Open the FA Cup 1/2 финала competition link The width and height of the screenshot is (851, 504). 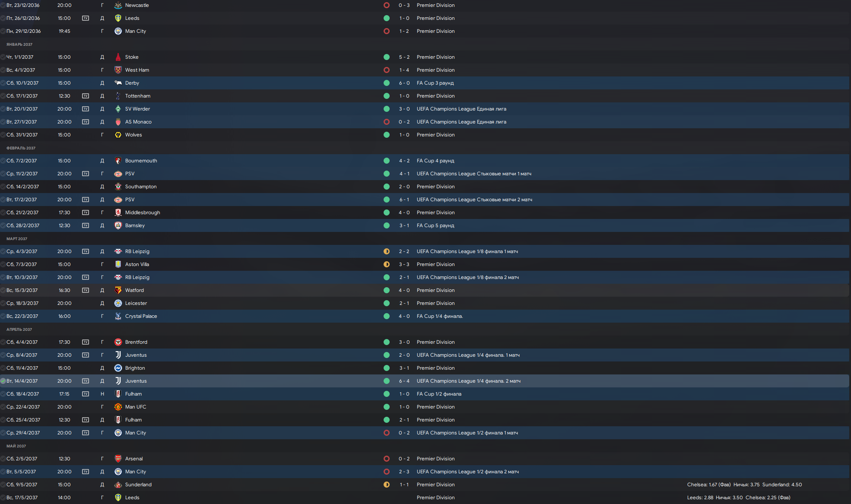439,394
